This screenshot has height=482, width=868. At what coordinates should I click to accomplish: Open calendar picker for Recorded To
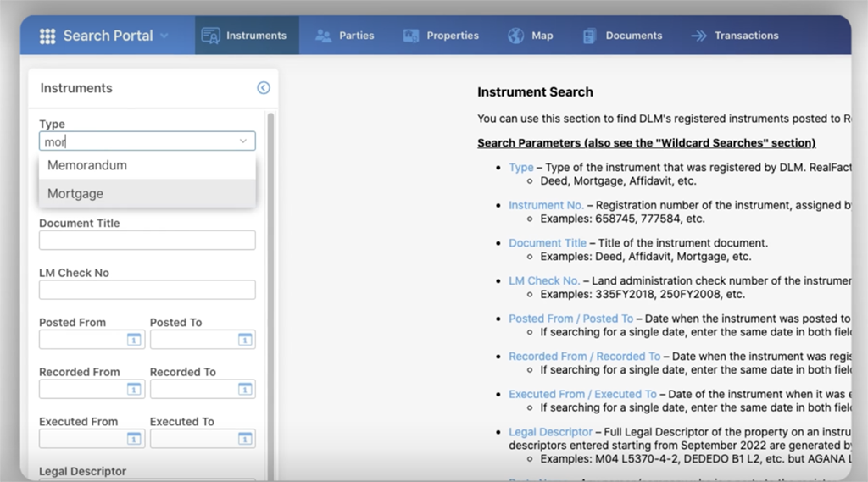pyautogui.click(x=244, y=389)
